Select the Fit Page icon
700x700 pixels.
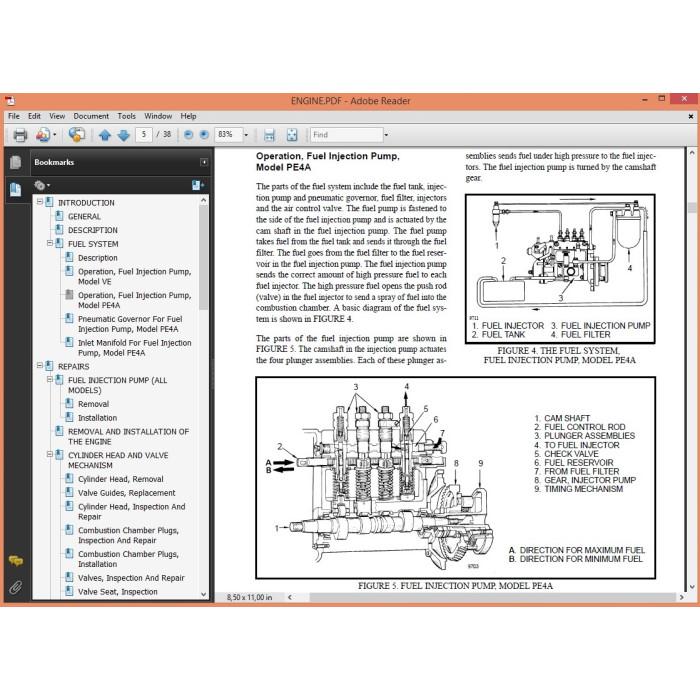(x=292, y=135)
